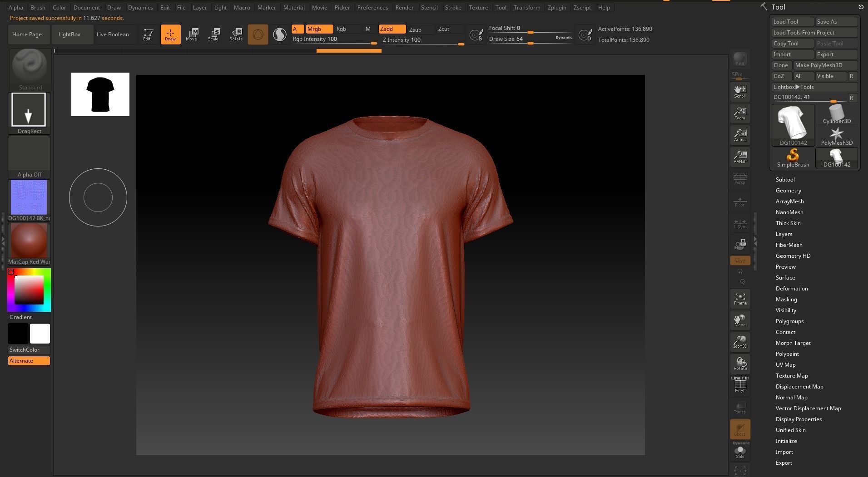Enable Zsub sculpting mode
The image size is (868, 477).
click(x=421, y=30)
